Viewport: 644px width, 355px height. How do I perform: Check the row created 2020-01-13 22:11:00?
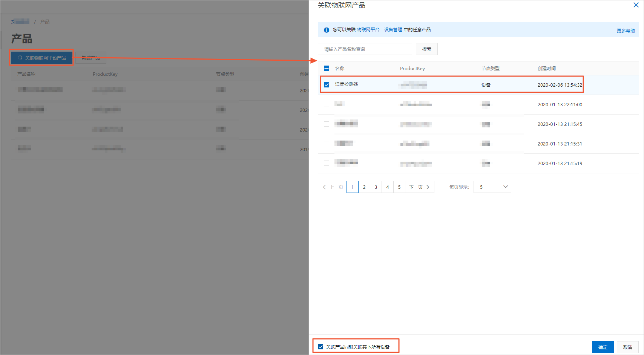coord(327,104)
